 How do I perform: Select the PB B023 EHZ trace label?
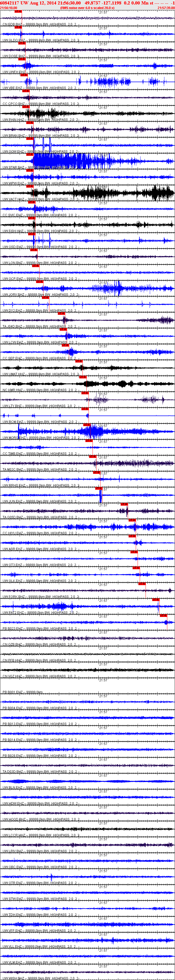[40, 629]
